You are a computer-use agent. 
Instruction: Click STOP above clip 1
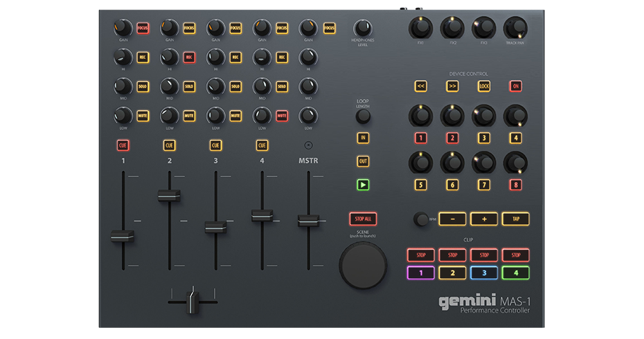pyautogui.click(x=421, y=255)
